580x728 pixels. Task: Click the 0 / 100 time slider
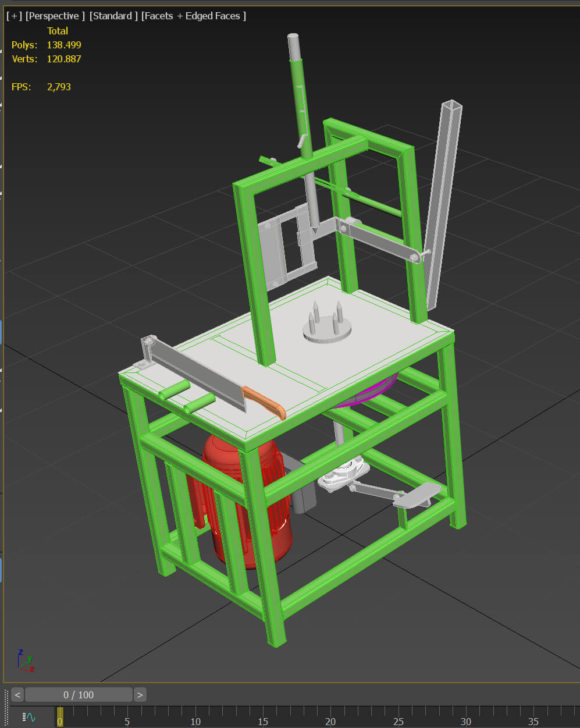pos(79,694)
